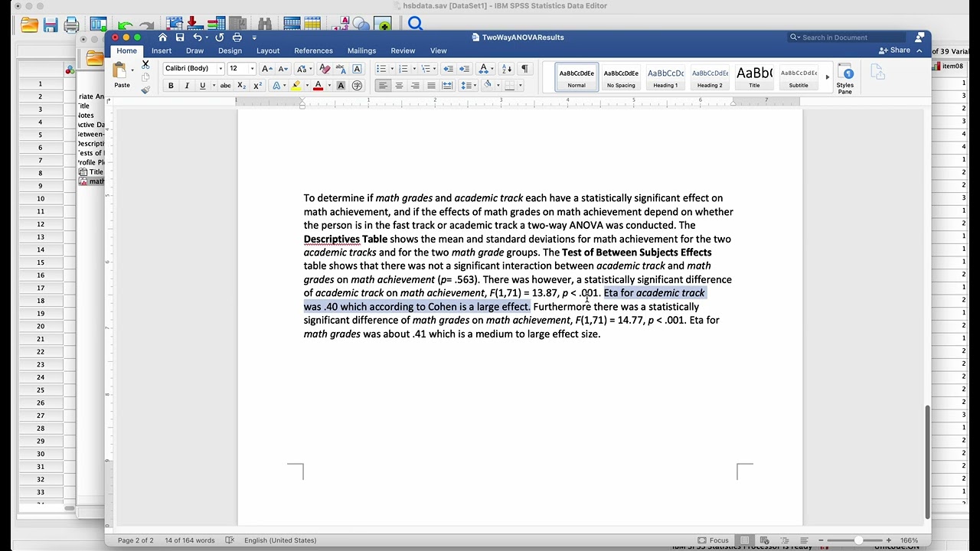Click the search magnifier in SPSS toolbar
The height and width of the screenshot is (551, 980).
pos(416,24)
